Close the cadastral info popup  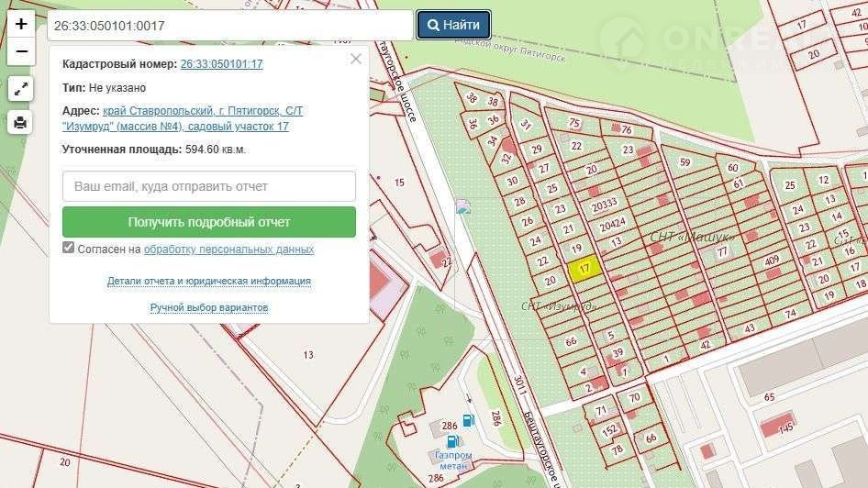(x=356, y=60)
